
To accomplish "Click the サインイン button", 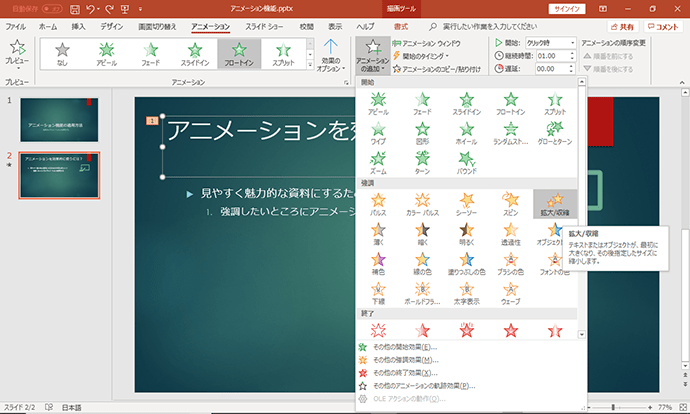I will coord(567,9).
